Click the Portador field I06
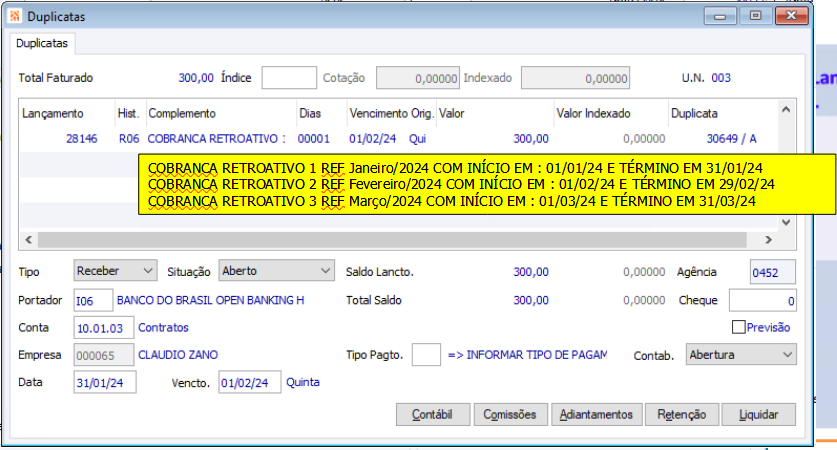Screen dimensions: 837x450 coord(93,301)
